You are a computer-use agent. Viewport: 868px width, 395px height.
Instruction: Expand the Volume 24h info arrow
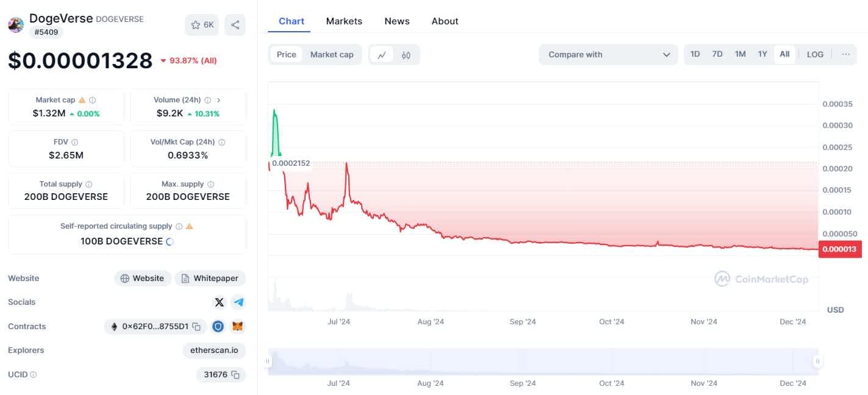[x=218, y=99]
